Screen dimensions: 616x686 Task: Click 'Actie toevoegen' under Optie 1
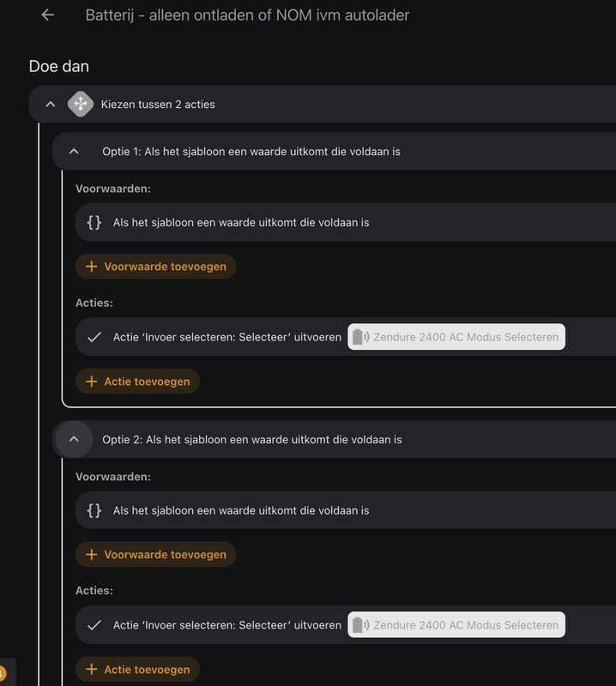[137, 381]
